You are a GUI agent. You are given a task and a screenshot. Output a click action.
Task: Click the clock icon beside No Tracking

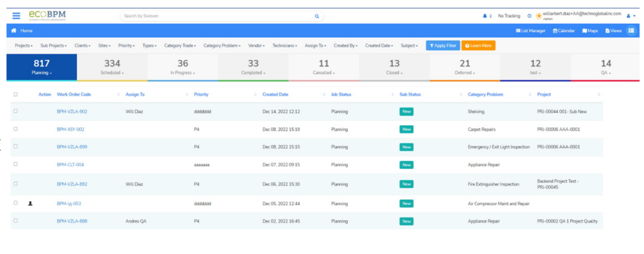click(x=529, y=16)
